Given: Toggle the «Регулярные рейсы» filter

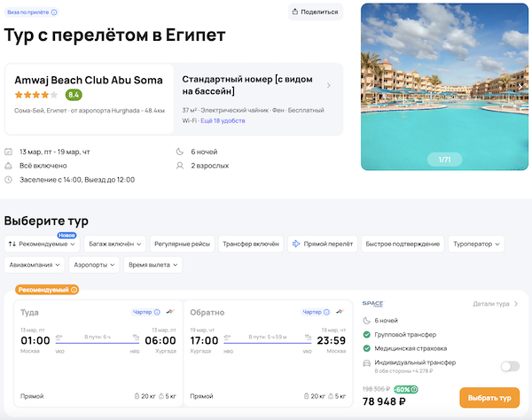Looking at the screenshot, I should 182,244.
